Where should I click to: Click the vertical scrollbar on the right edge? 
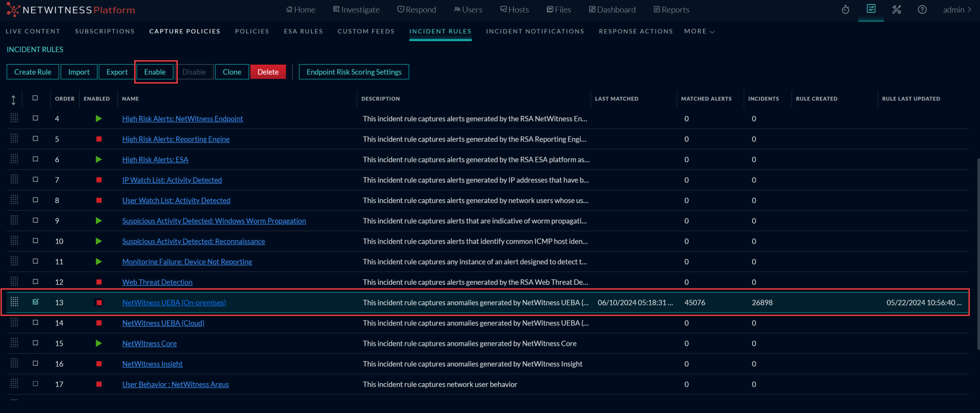(978, 253)
